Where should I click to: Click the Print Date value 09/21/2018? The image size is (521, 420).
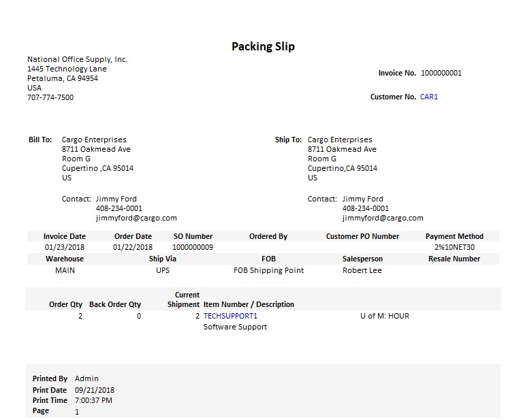tap(95, 390)
